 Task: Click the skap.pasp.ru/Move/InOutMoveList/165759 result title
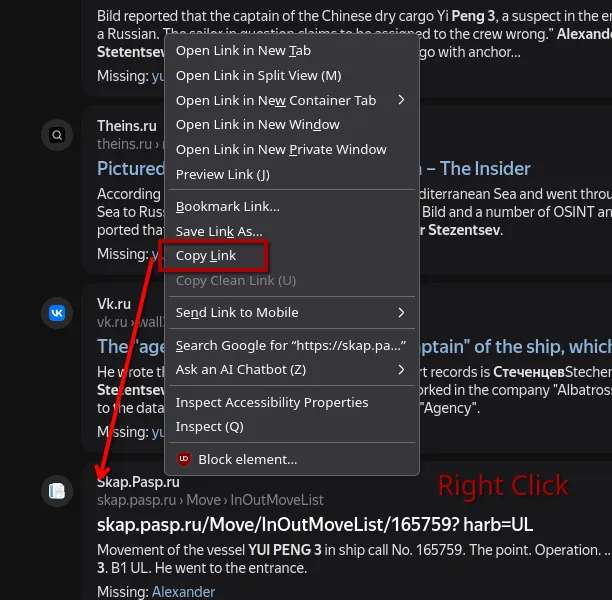click(315, 525)
